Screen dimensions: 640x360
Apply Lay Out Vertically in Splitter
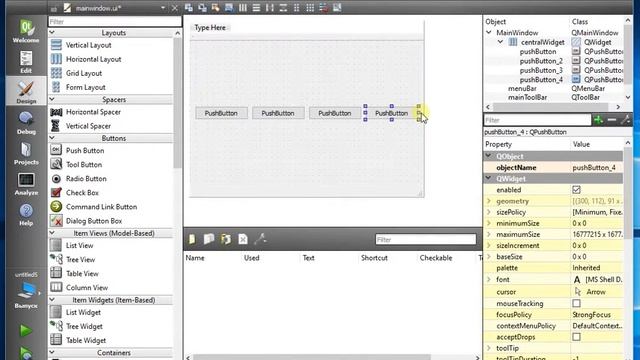tap(283, 7)
